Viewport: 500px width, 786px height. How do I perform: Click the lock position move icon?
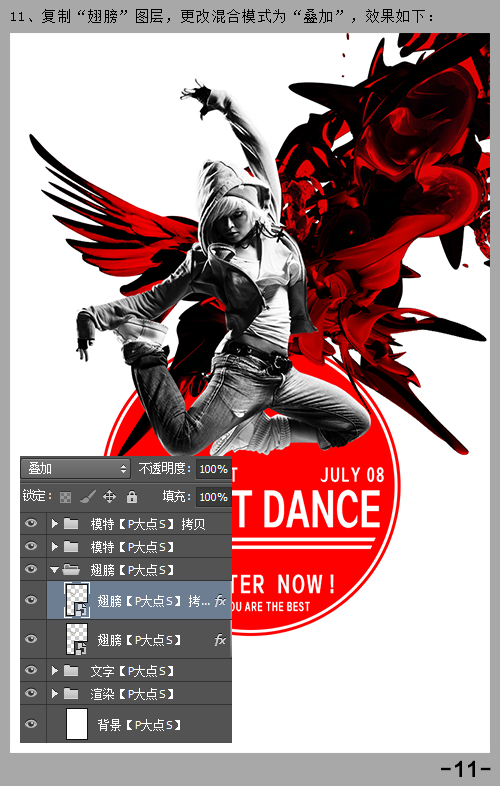coord(109,497)
